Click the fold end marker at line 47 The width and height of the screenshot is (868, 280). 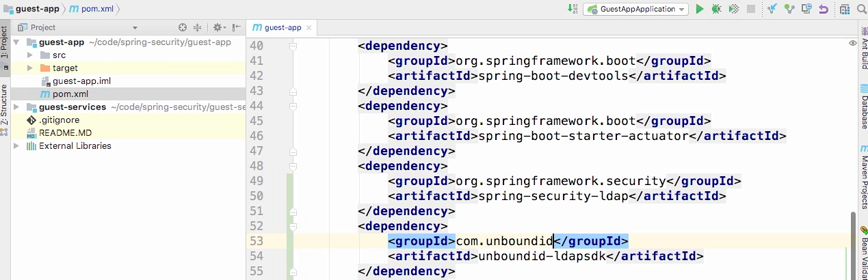coord(293,152)
